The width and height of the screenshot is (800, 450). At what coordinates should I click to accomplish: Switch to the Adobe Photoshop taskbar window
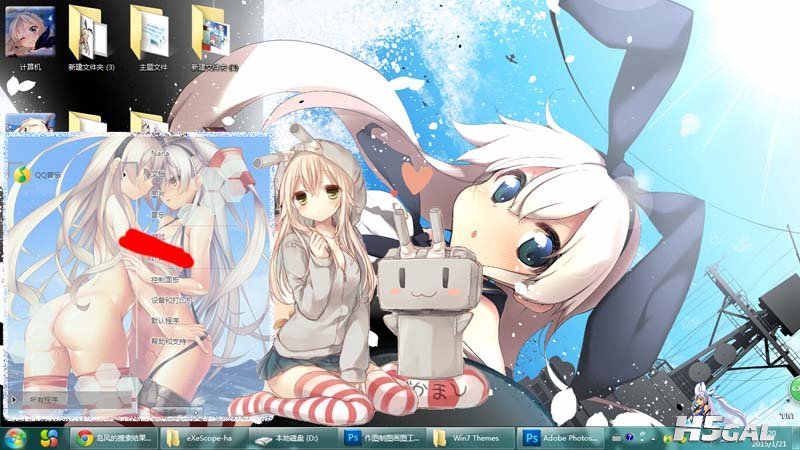tap(562, 438)
